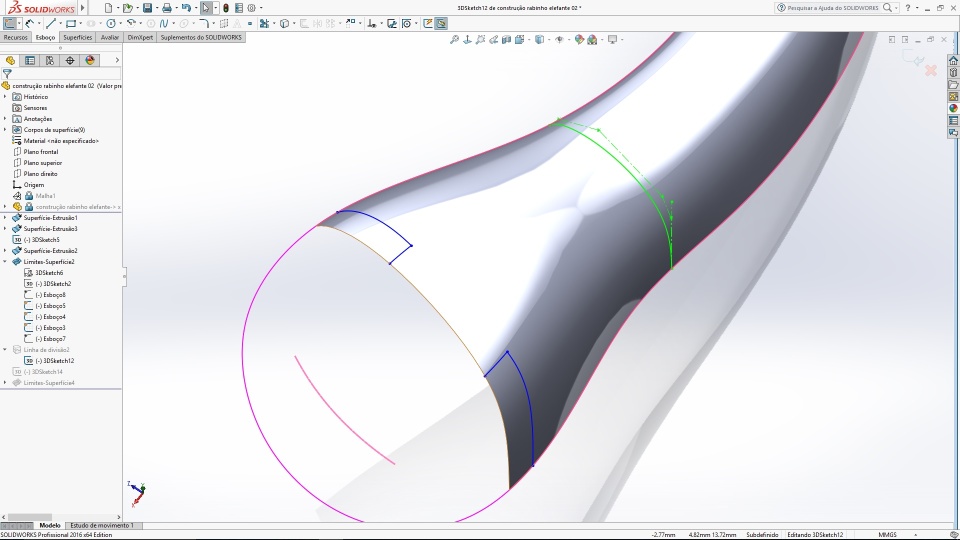The height and width of the screenshot is (540, 960).
Task: Click the Open file icon
Action: click(127, 8)
